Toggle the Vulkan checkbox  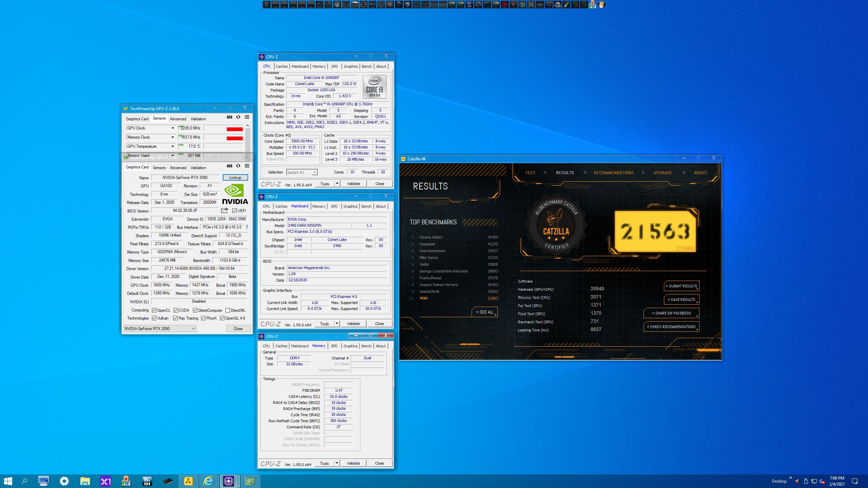154,318
